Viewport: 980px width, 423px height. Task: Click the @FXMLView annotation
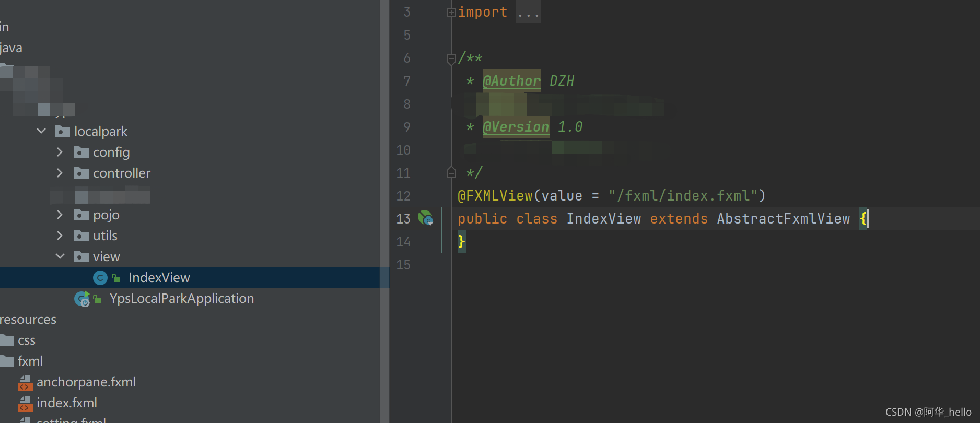click(495, 196)
